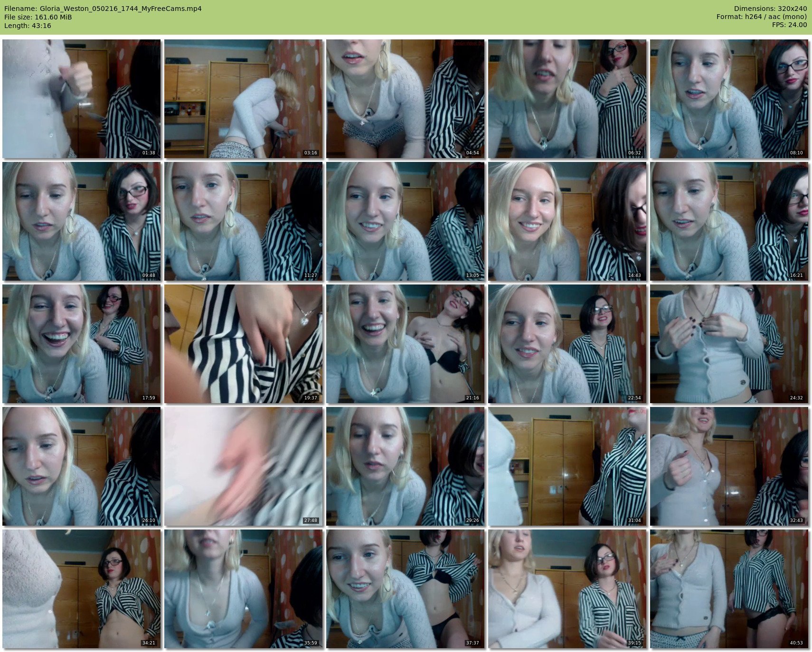Open the 11:27 thumbnail

pos(244,221)
